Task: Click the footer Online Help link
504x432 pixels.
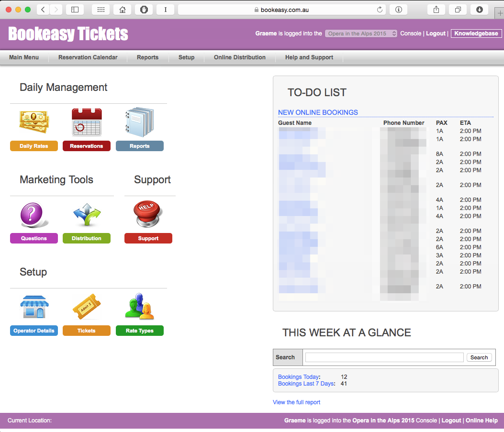Action: (x=482, y=421)
